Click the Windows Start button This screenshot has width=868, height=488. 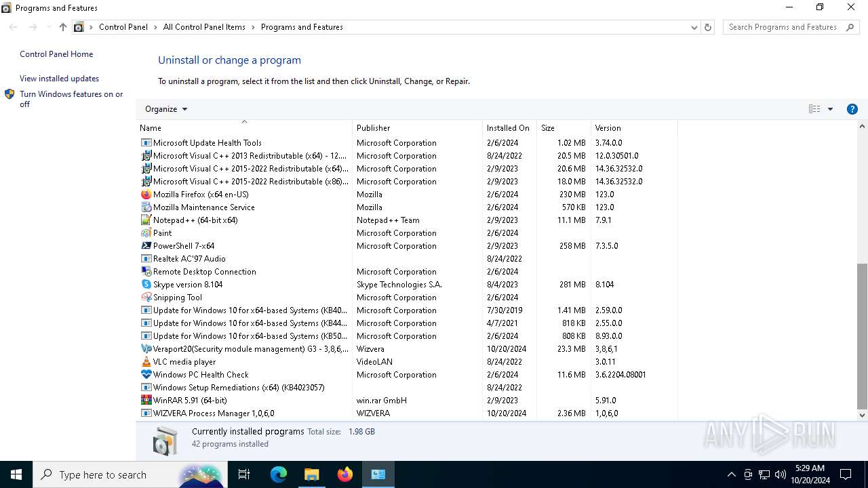[16, 474]
